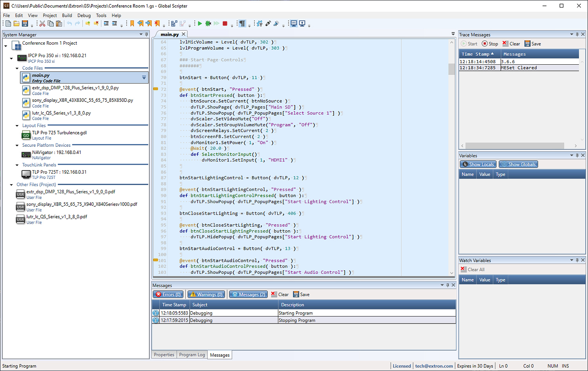Click Clear All in Watch Variables
This screenshot has width=588, height=371.
[x=473, y=270]
